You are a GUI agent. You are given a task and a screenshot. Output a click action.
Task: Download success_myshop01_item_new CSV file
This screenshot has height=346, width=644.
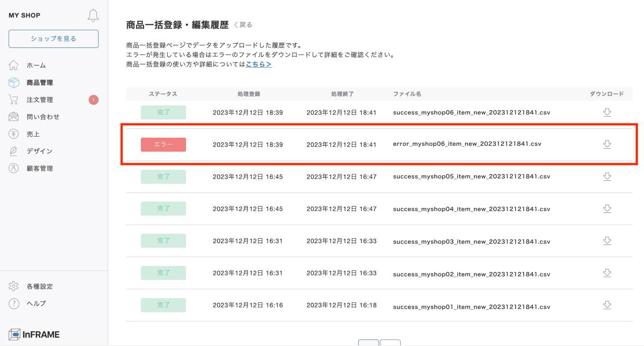click(x=607, y=305)
